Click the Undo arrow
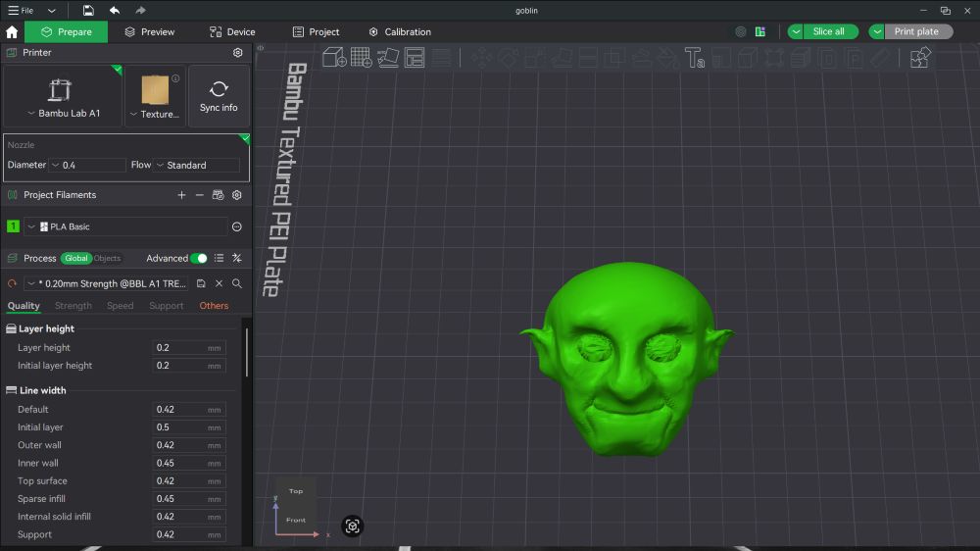Image resolution: width=980 pixels, height=551 pixels. click(x=115, y=10)
